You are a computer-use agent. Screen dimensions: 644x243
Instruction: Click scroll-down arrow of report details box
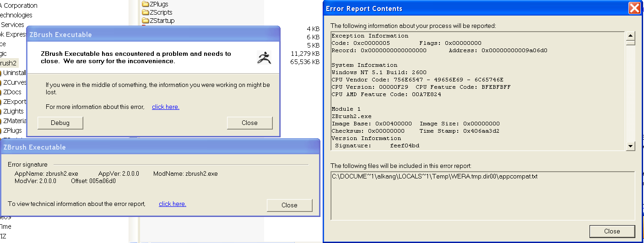point(631,146)
